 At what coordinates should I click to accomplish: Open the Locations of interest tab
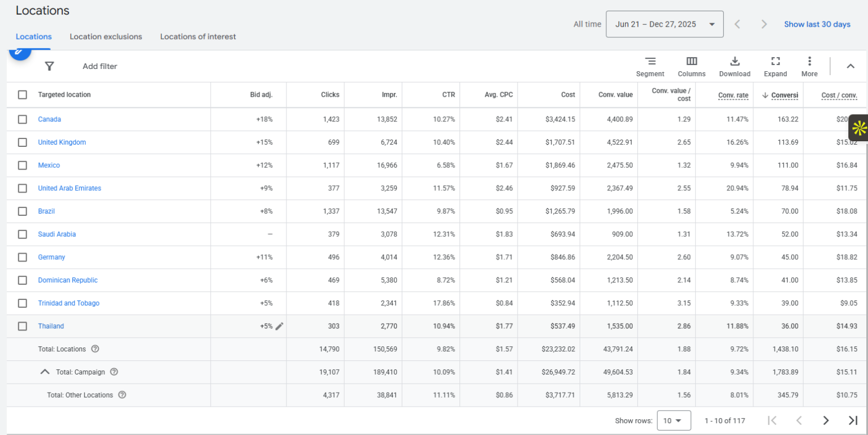pyautogui.click(x=198, y=37)
